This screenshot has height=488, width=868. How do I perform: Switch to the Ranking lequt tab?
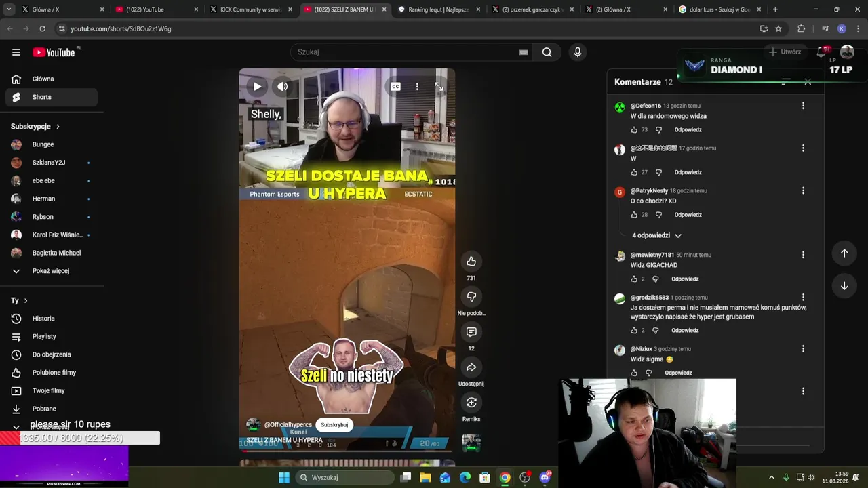tap(439, 9)
